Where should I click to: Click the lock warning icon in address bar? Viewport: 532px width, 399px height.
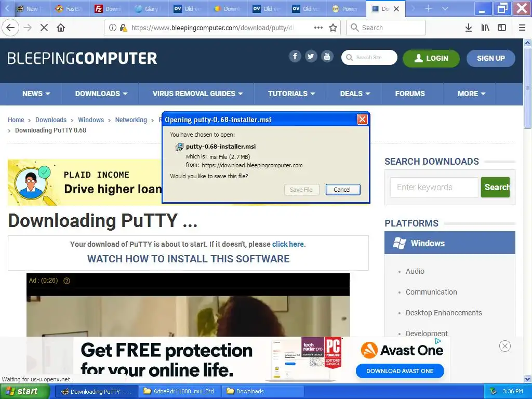[124, 28]
